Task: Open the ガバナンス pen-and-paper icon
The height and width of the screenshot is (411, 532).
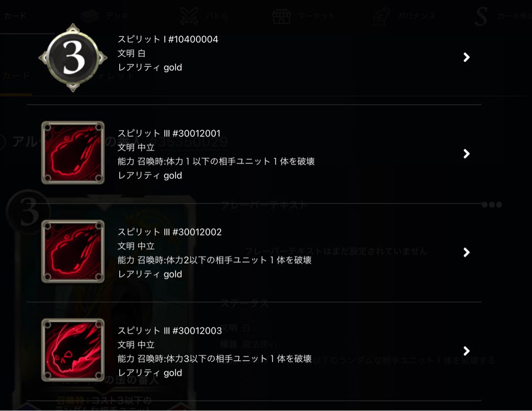Action: (x=382, y=16)
